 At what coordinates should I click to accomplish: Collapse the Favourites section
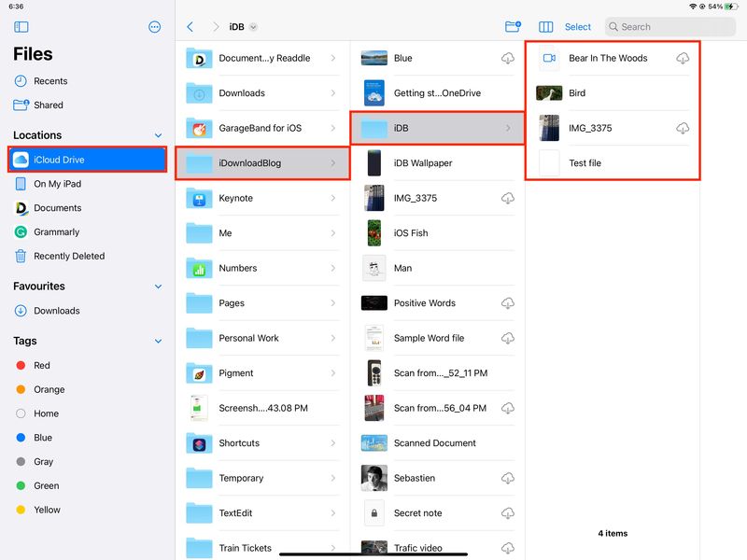[x=158, y=287]
